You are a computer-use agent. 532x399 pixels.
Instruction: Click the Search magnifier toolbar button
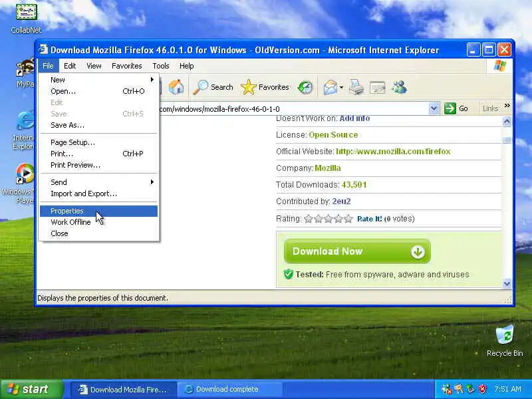pyautogui.click(x=213, y=87)
